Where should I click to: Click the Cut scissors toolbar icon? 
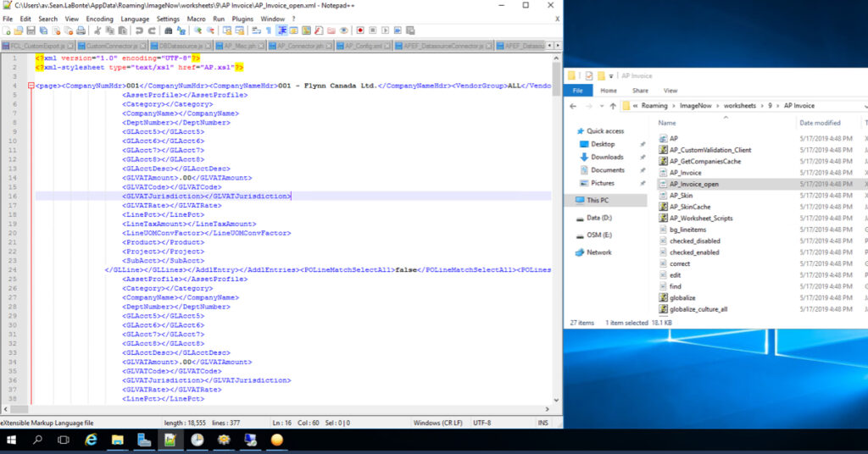tap(98, 30)
